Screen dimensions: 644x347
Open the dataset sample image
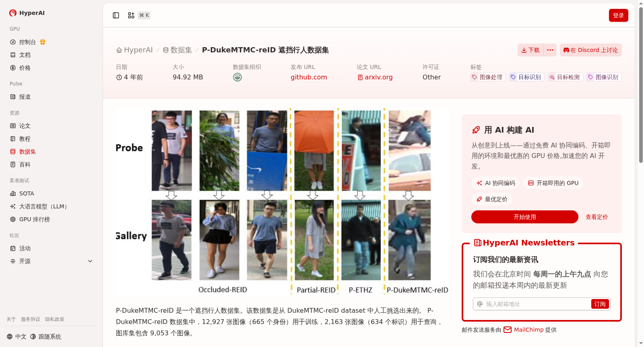coord(282,202)
